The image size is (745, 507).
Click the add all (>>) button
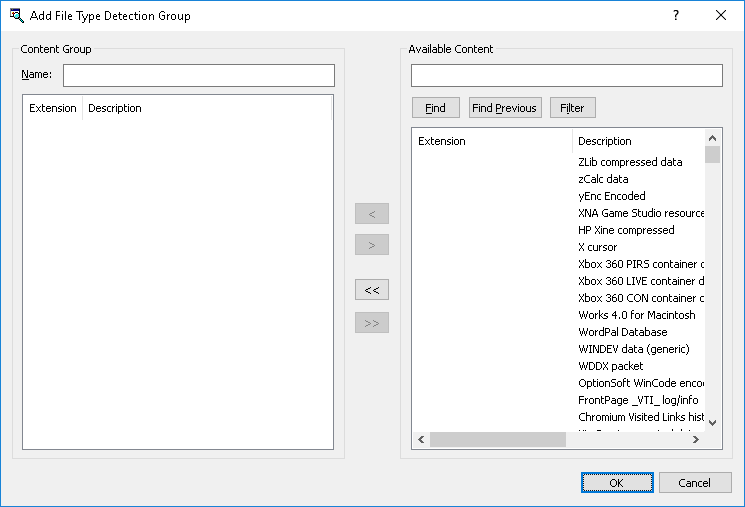click(x=372, y=323)
